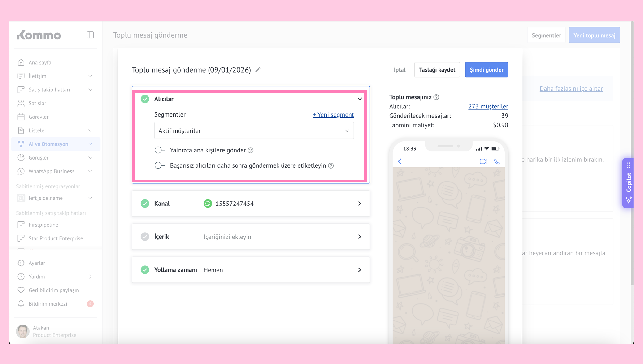643x364 pixels.
Task: Expand the Yollama zamanı section
Action: point(360,270)
